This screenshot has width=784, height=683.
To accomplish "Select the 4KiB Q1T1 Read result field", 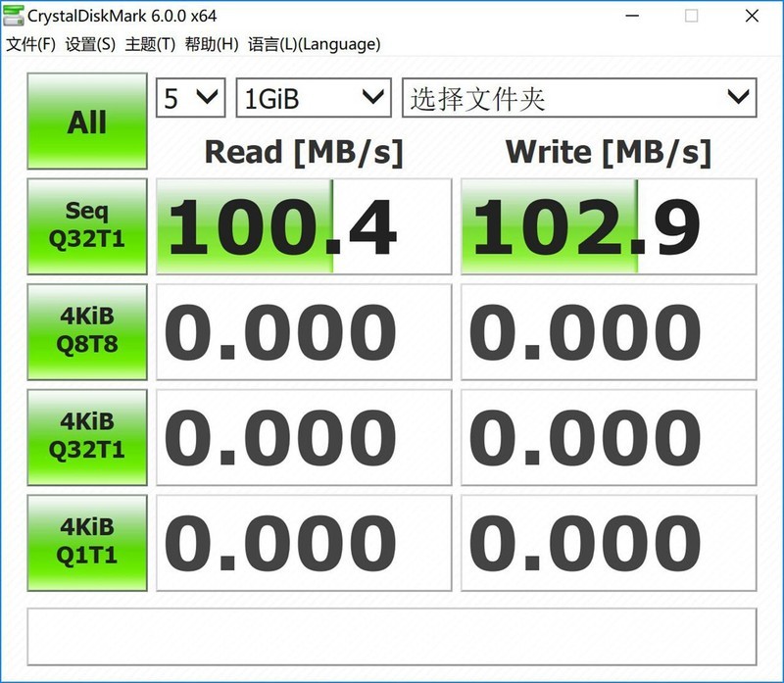I will click(x=304, y=542).
